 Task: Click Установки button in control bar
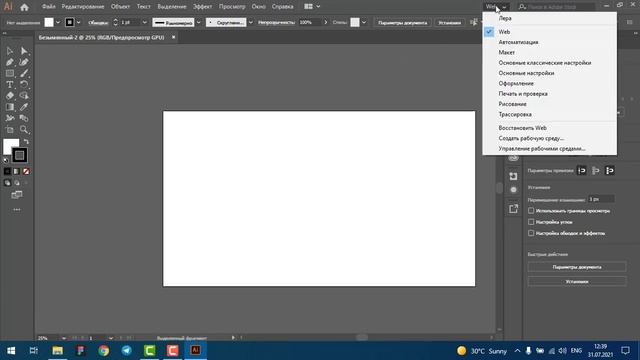pyautogui.click(x=449, y=22)
